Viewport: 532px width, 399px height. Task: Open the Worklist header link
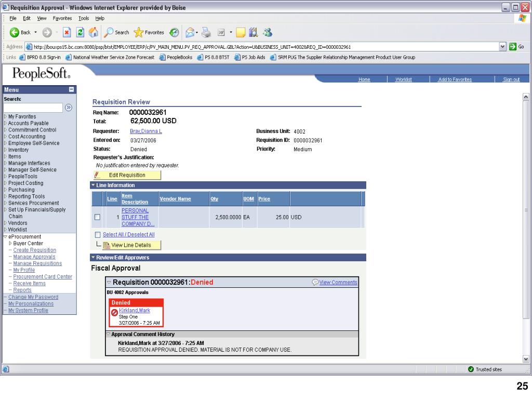[403, 79]
